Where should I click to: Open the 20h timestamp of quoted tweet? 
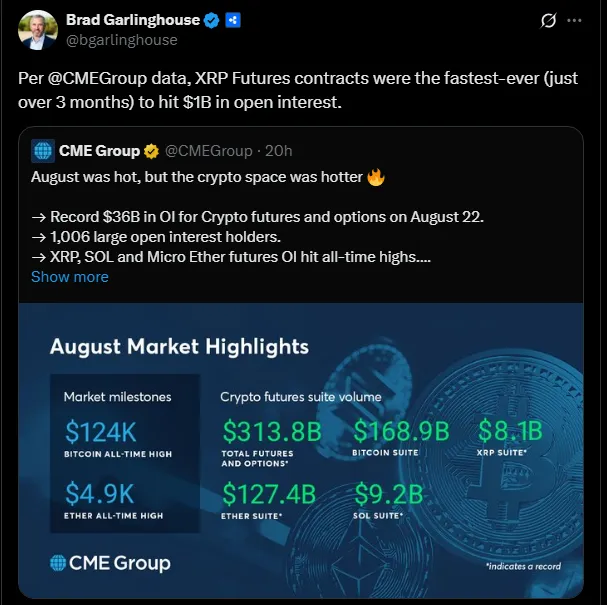(x=279, y=151)
